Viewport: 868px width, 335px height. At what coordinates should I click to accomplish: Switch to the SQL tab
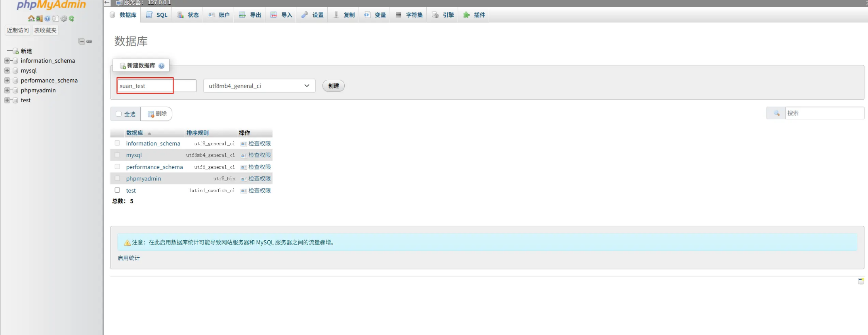tap(157, 15)
